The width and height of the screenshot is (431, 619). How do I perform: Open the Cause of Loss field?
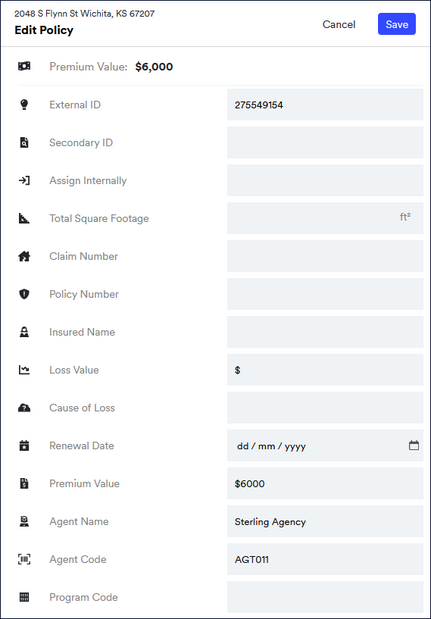coord(325,408)
